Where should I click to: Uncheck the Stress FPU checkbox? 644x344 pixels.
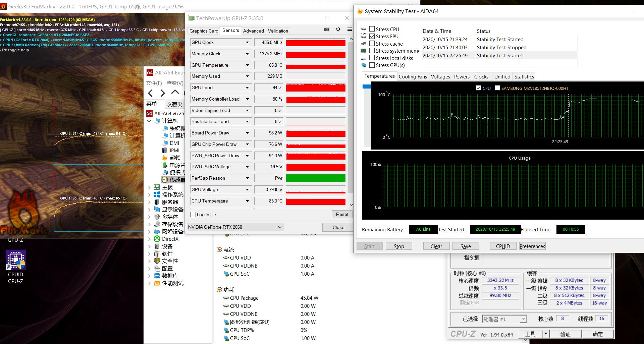pos(372,36)
